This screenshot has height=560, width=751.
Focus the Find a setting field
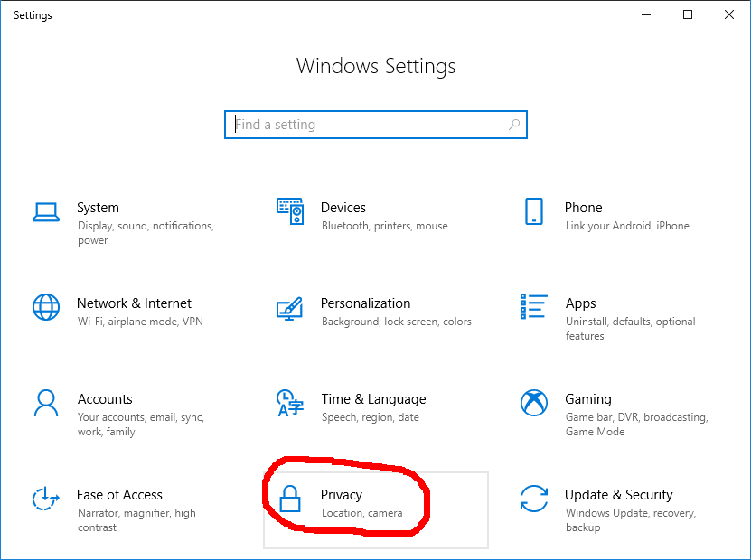(376, 125)
